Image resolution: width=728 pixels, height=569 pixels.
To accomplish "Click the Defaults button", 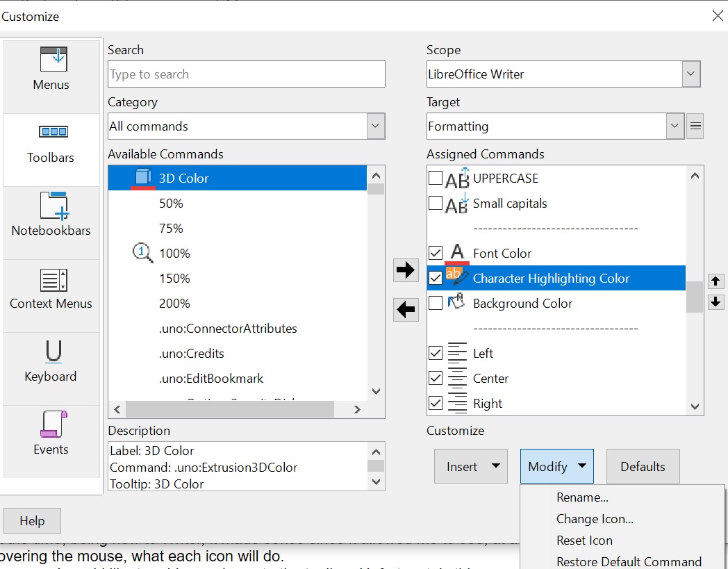I will tap(643, 466).
